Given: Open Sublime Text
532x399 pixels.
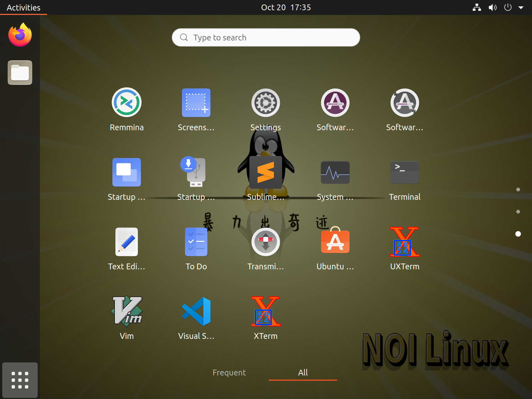Looking at the screenshot, I should [x=266, y=172].
